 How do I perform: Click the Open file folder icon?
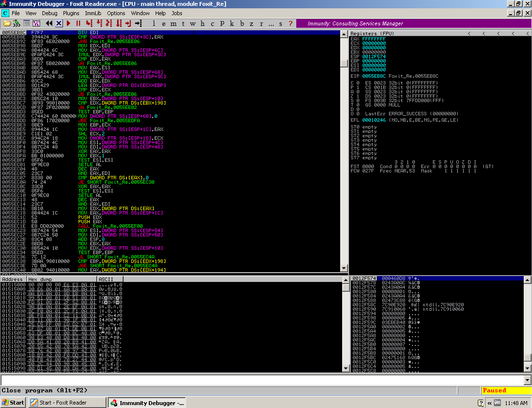7,23
